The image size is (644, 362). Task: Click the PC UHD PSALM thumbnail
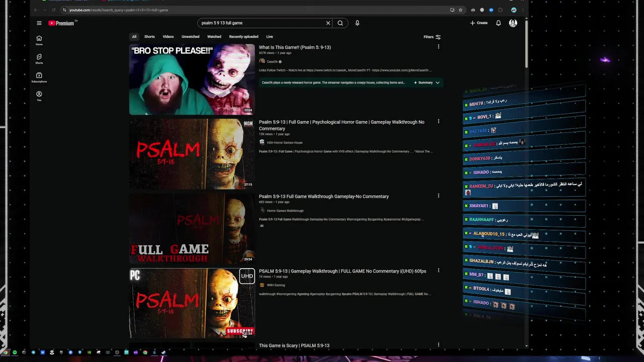click(x=192, y=303)
